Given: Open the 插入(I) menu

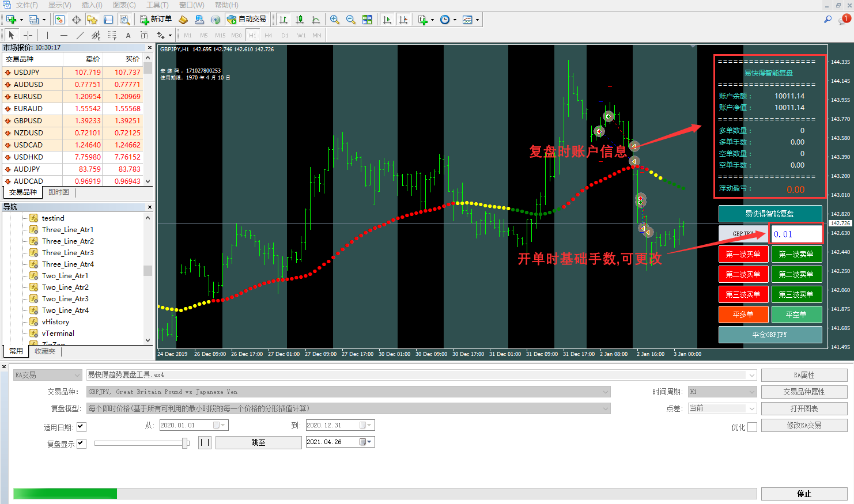Looking at the screenshot, I should (92, 5).
